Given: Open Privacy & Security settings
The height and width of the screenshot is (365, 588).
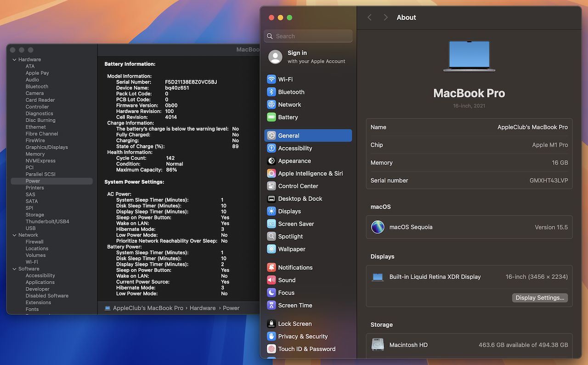Looking at the screenshot, I should pyautogui.click(x=308, y=337).
